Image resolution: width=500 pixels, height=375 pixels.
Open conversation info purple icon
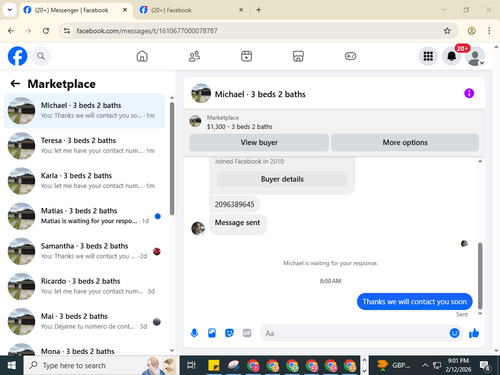[469, 93]
